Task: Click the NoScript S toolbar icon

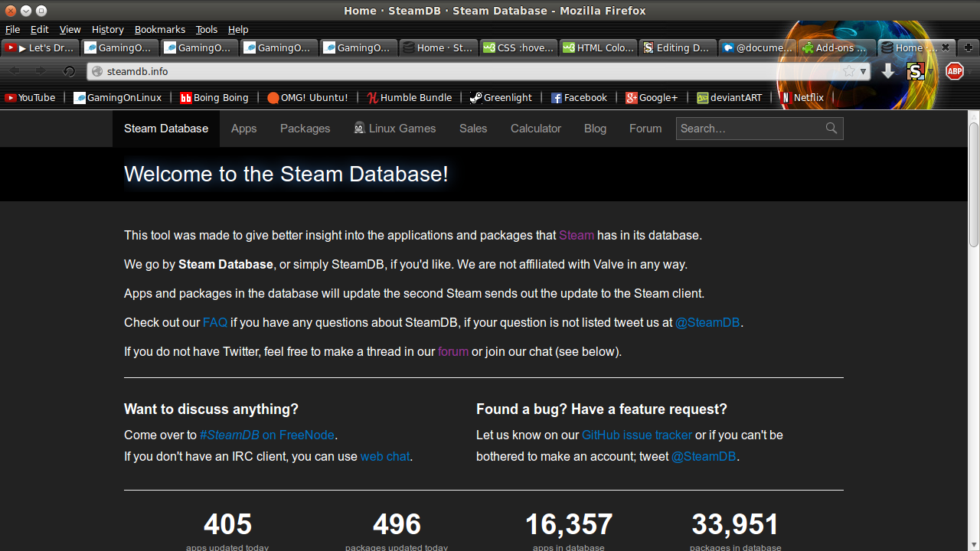Action: (x=915, y=72)
